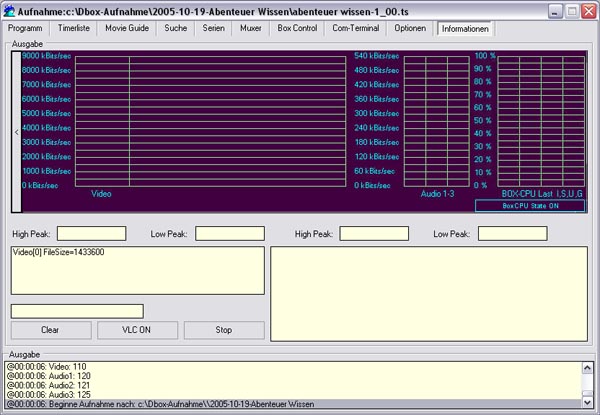Open the Programm tab
Viewport: 600px width, 415px height.
point(25,29)
